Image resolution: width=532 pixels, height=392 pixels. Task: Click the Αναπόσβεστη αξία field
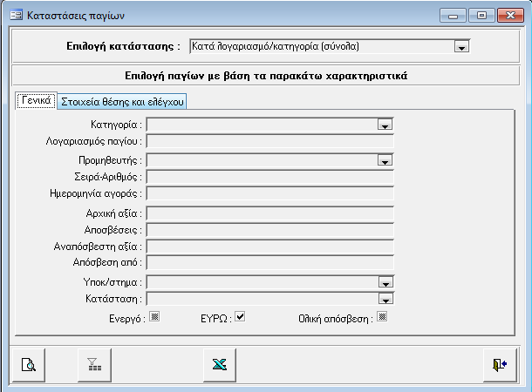coord(270,246)
